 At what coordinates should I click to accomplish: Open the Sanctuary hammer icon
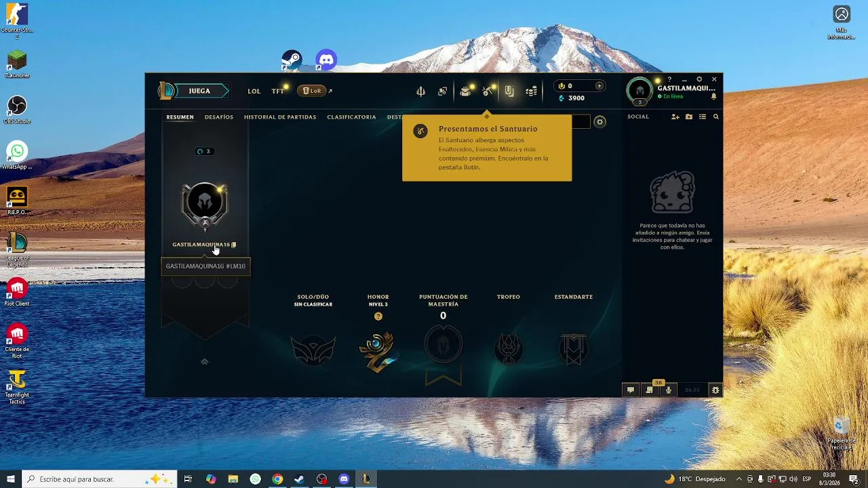pyautogui.click(x=487, y=91)
